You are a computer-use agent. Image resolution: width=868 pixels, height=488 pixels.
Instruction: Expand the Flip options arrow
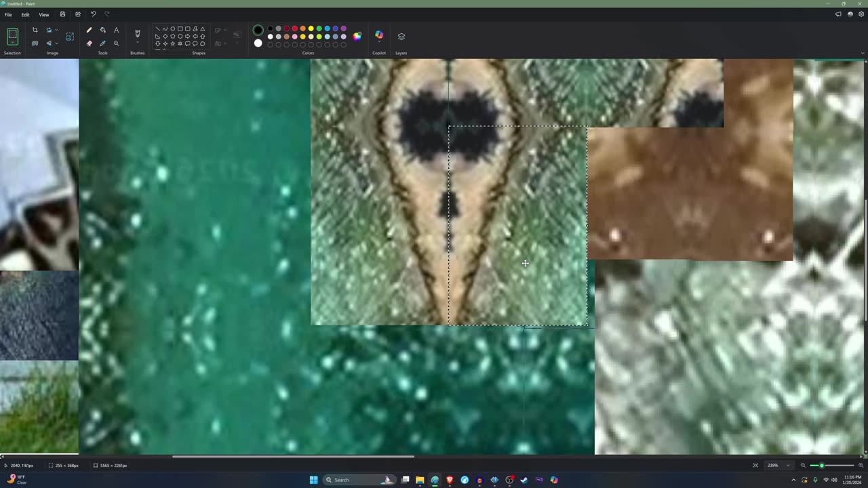click(56, 43)
